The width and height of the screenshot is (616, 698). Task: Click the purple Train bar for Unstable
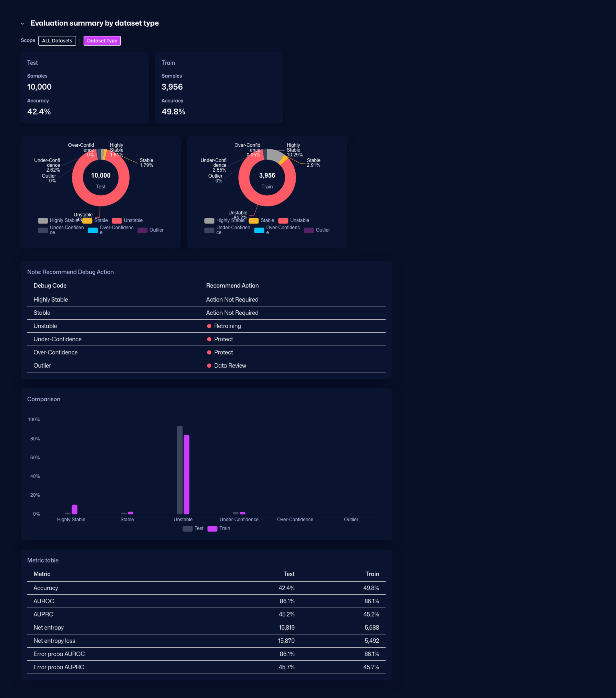click(186, 474)
